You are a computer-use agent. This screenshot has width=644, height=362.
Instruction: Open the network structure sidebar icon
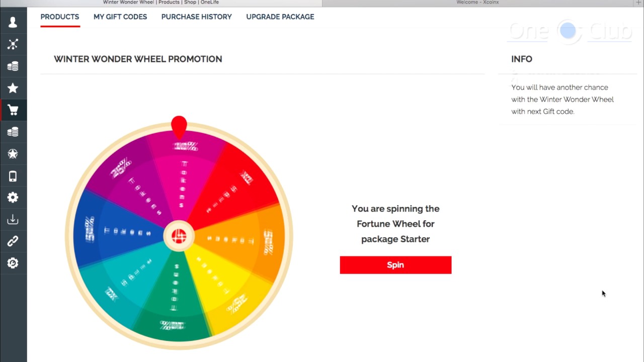[x=13, y=44]
